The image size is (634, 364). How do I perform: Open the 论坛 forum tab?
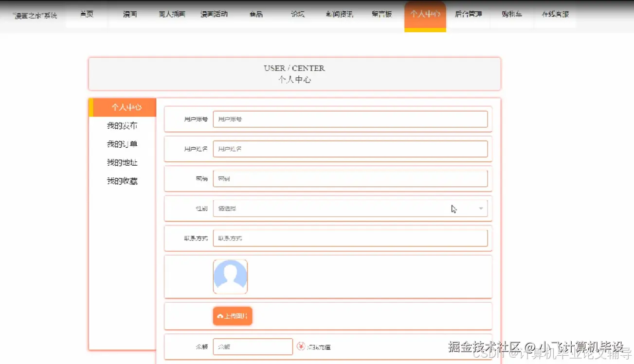(298, 15)
